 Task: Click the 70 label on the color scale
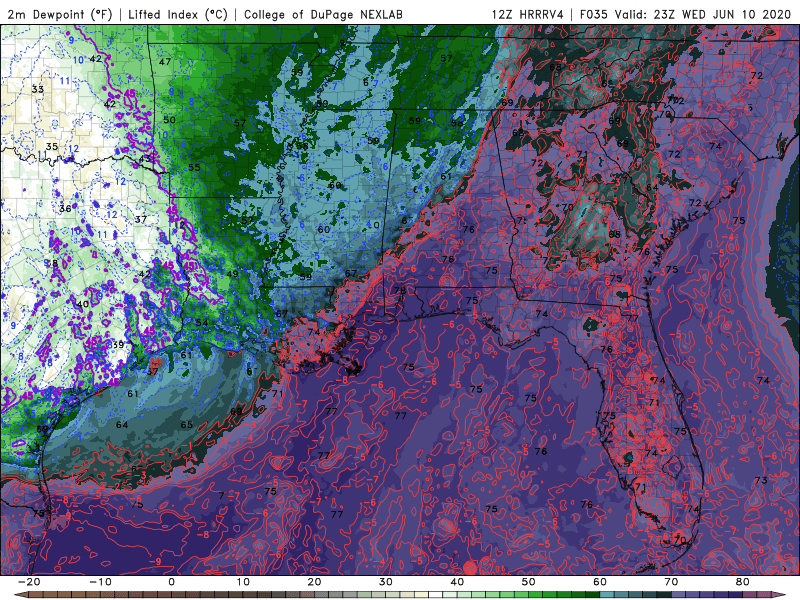671,582
